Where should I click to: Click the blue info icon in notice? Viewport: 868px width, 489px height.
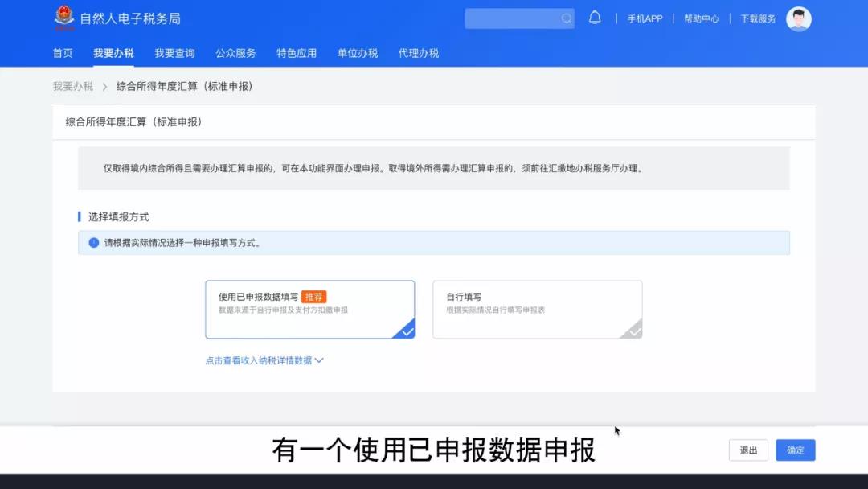tap(94, 243)
